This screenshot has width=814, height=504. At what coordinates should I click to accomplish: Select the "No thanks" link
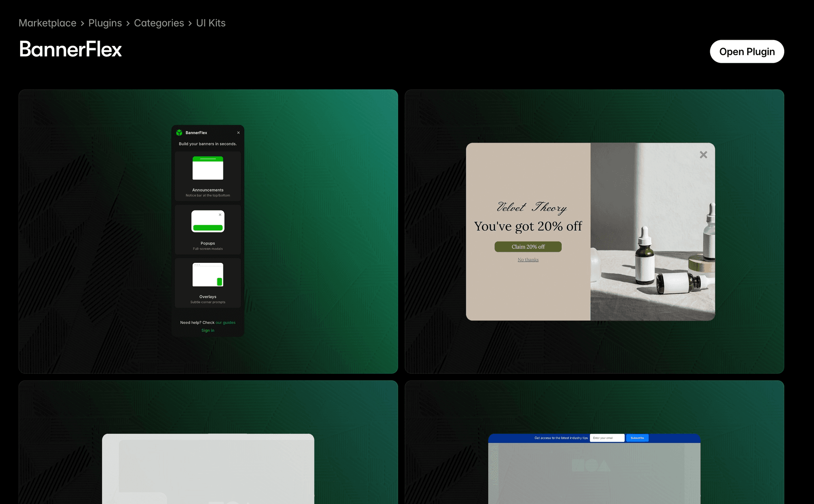click(x=528, y=259)
